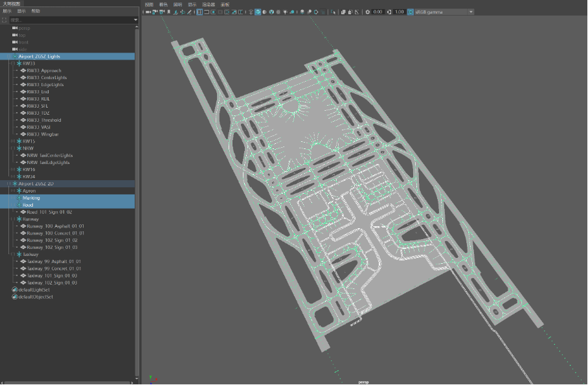588x385 pixels.
Task: Click the mesh icon beside Taxiway_99_Asphalt_01_01
Action: [23, 262]
